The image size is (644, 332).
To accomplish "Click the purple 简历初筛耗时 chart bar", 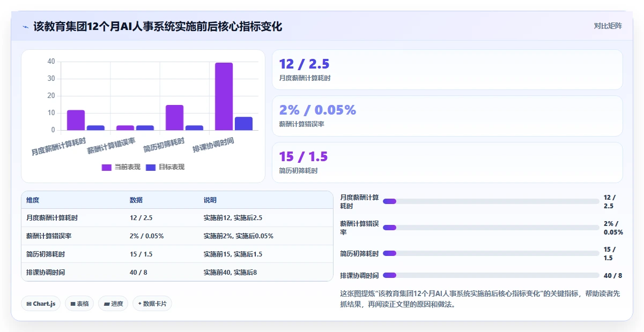I will tap(174, 117).
